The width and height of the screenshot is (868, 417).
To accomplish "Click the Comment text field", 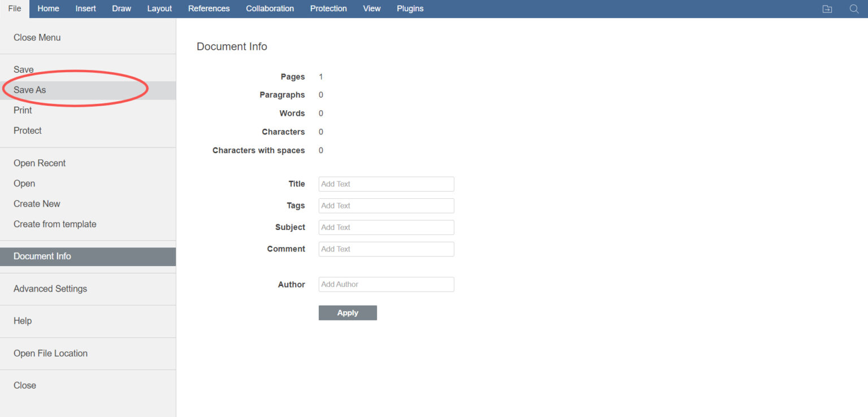I will [x=386, y=249].
